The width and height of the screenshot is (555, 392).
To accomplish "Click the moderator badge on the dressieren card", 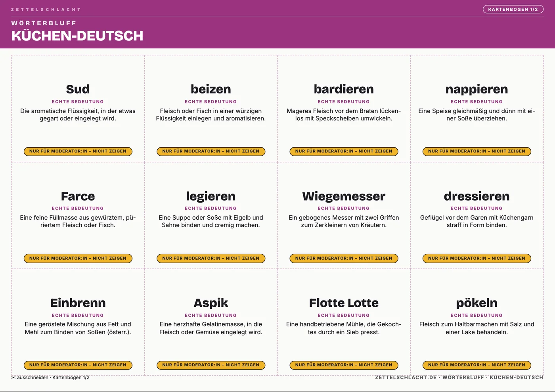I will 477,258.
